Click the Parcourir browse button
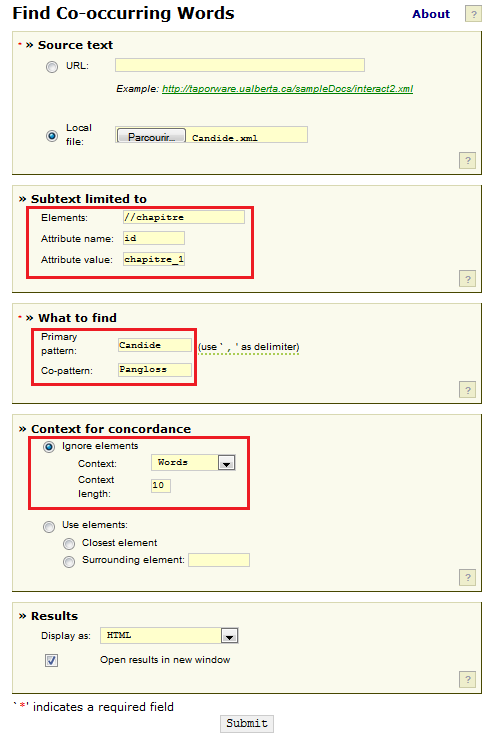Viewport: 493px width, 741px height. pyautogui.click(x=151, y=136)
